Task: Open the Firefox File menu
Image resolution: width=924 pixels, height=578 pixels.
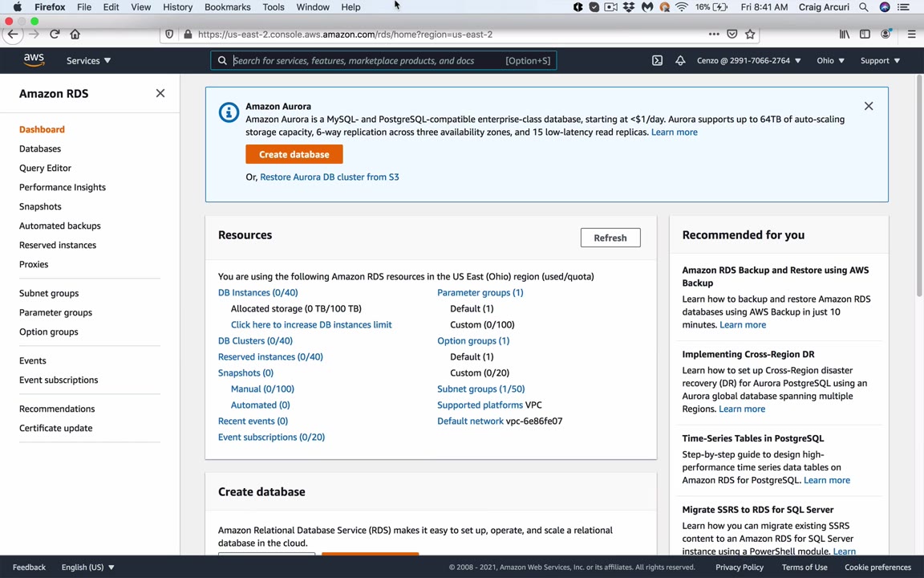Action: point(83,7)
